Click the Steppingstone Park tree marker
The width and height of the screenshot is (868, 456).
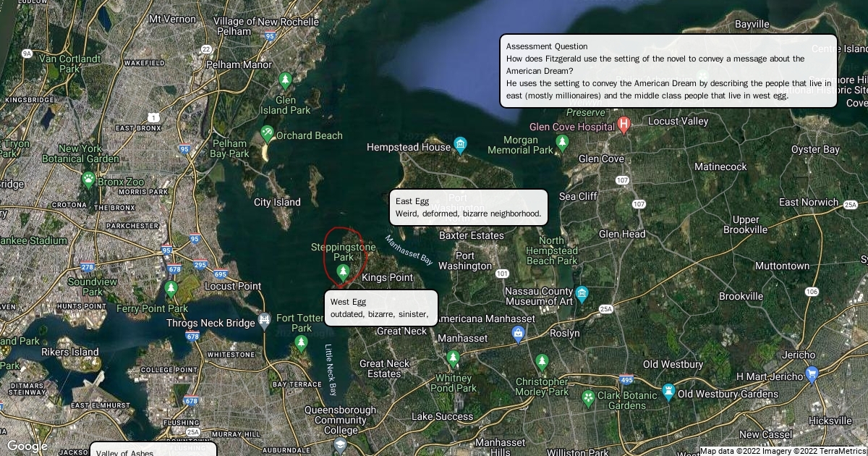coord(343,272)
